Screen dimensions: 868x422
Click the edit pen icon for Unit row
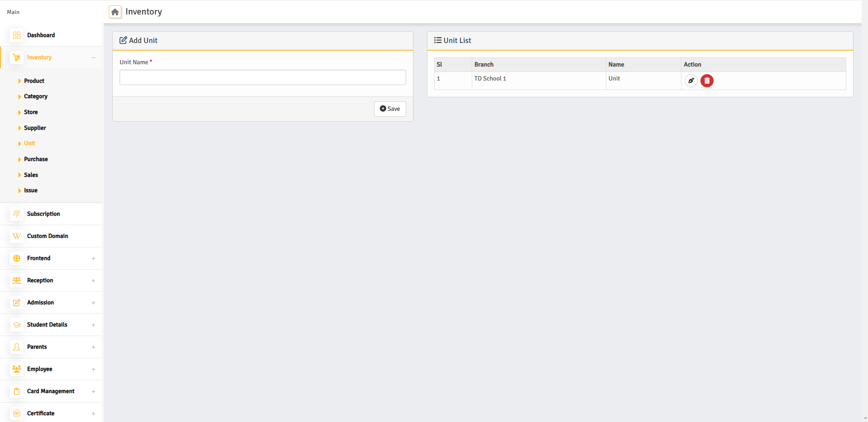pos(691,81)
